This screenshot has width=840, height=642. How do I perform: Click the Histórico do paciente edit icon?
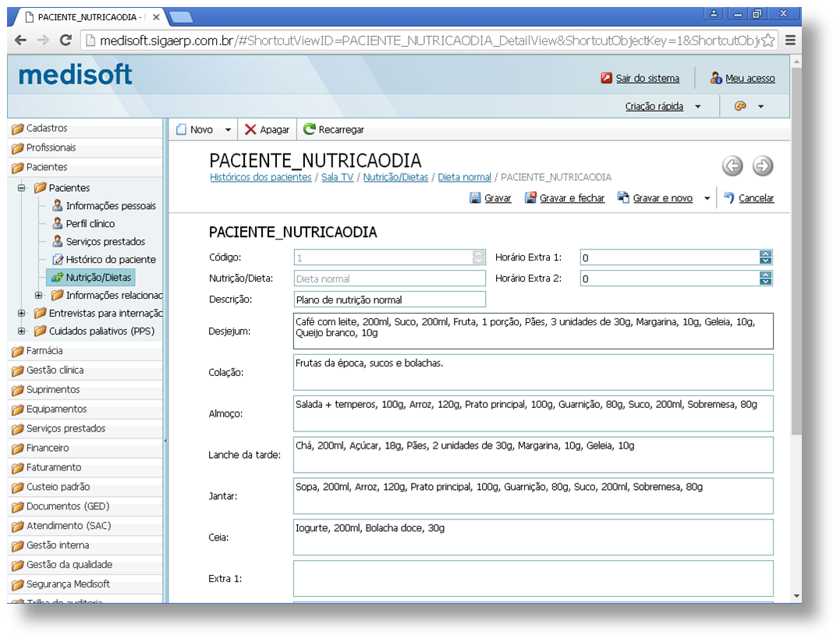tap(57, 259)
